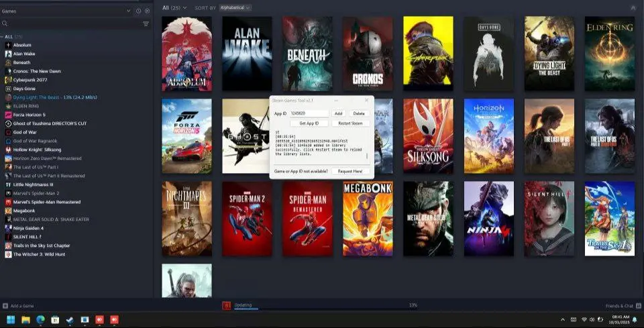Open the Metal Gear Solid cover tile
The image size is (644, 328).
429,219
